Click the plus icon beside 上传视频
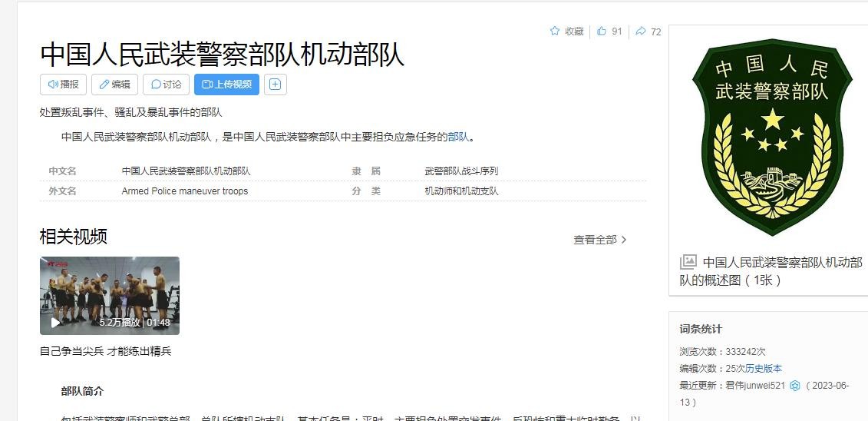 [276, 85]
